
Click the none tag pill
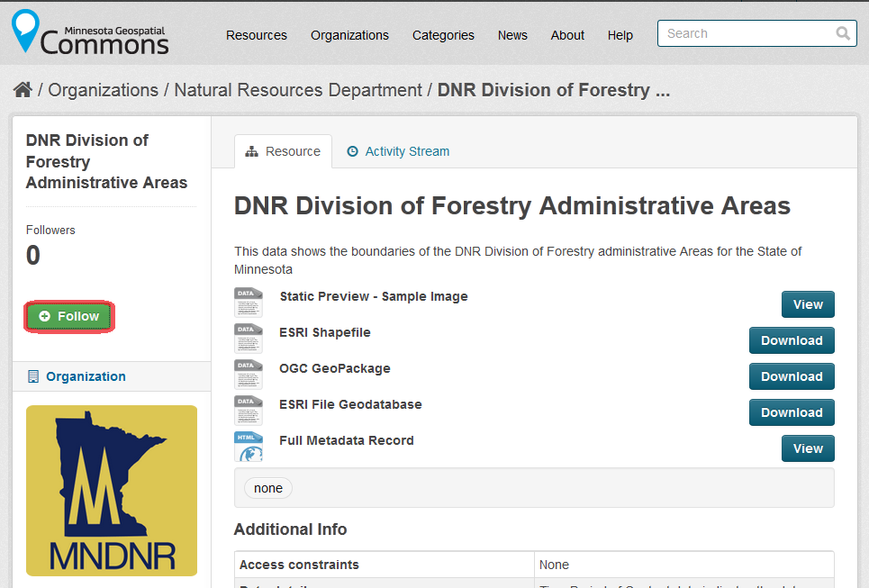pos(268,488)
